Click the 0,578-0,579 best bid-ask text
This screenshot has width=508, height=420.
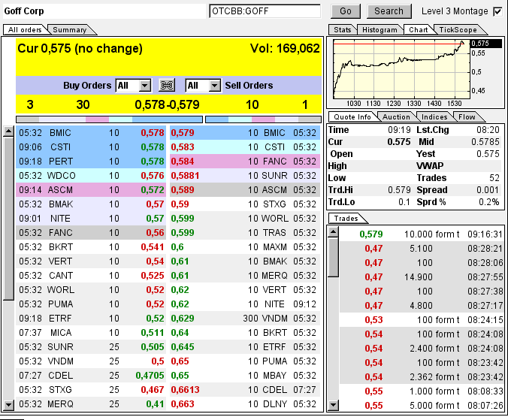167,104
